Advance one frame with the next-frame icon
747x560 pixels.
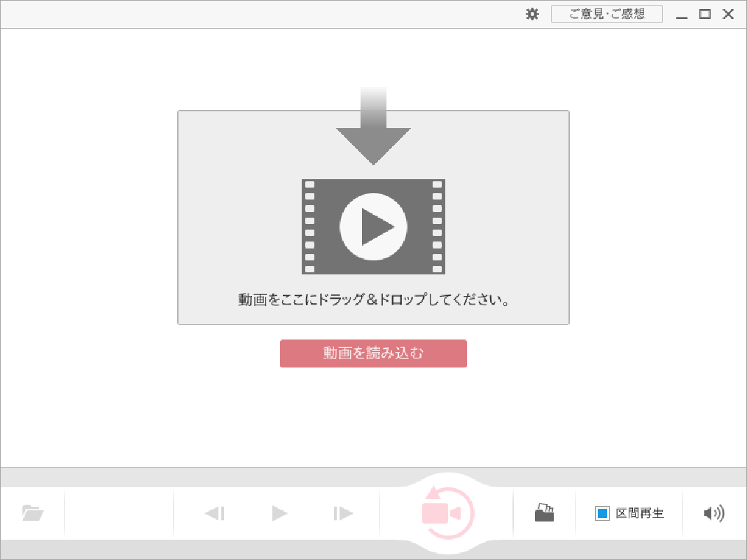point(342,513)
